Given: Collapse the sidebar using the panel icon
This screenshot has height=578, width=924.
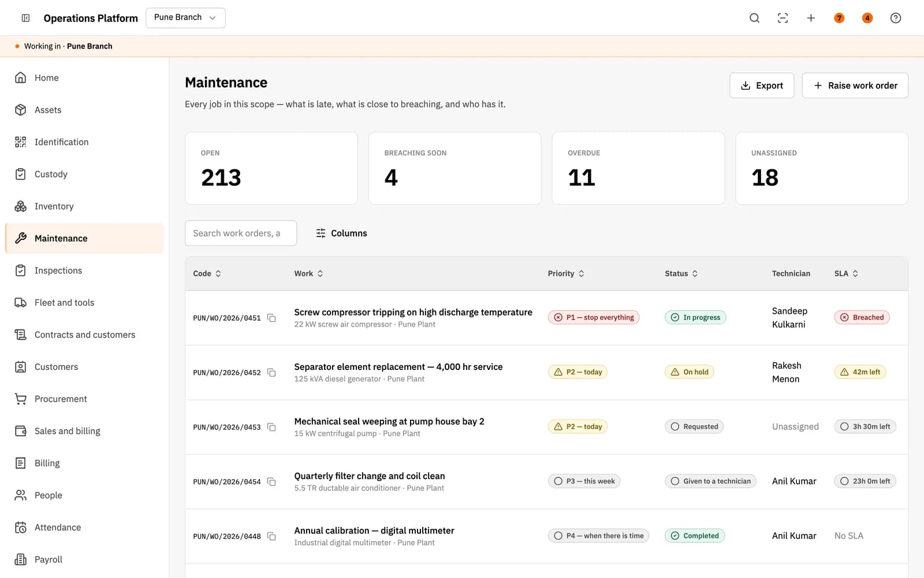Looking at the screenshot, I should point(25,18).
